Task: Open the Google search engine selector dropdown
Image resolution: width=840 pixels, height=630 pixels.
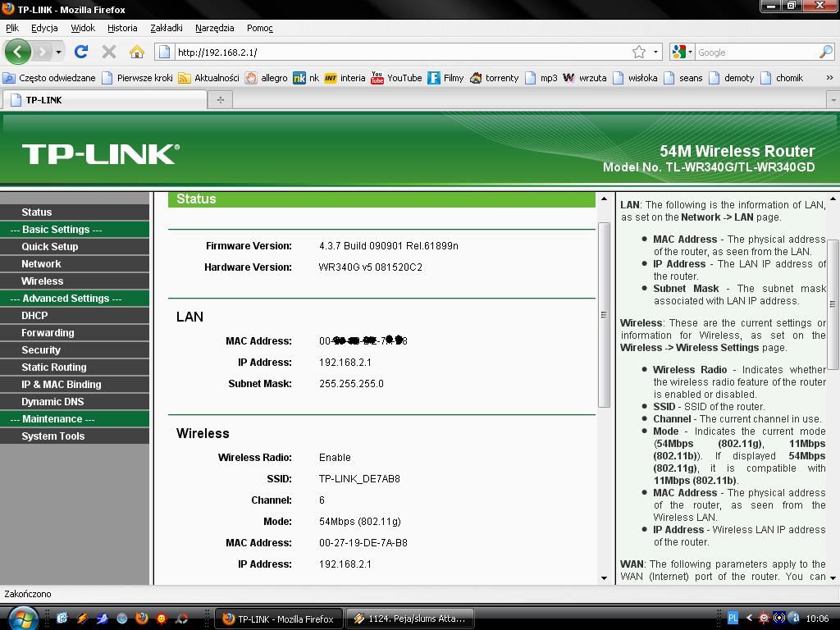Action: [682, 52]
